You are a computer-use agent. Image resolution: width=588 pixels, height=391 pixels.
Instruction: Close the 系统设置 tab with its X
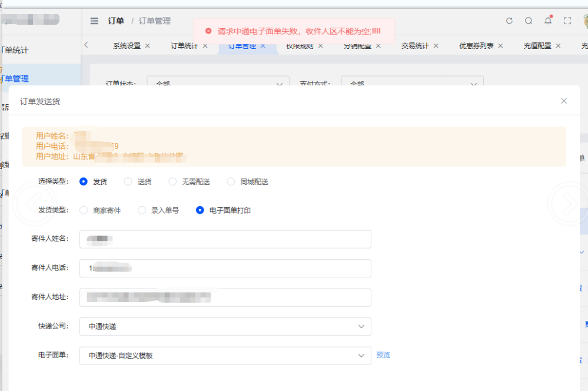pyautogui.click(x=147, y=45)
